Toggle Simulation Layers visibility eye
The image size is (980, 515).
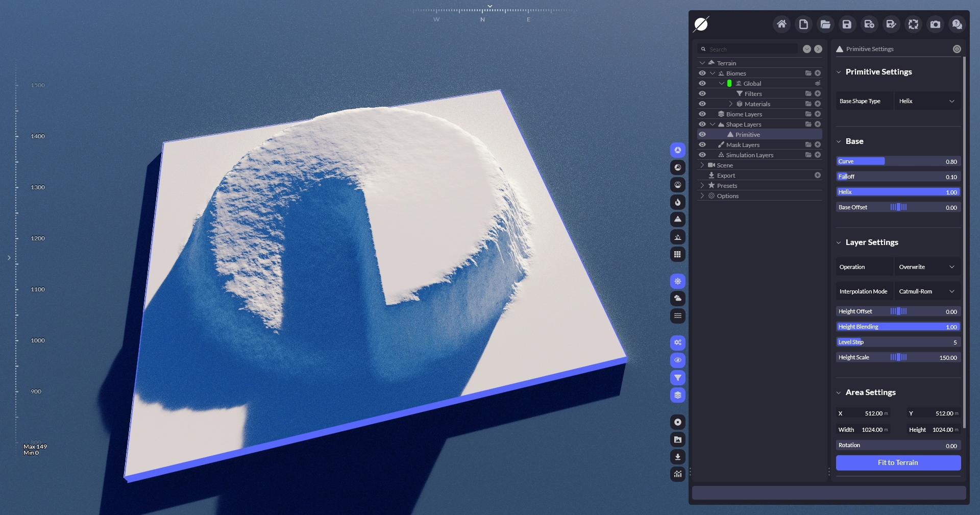click(702, 155)
